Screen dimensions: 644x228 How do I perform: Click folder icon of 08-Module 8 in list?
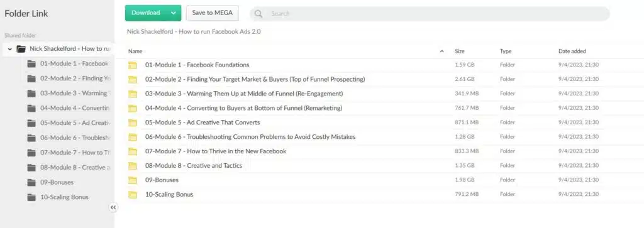[133, 166]
